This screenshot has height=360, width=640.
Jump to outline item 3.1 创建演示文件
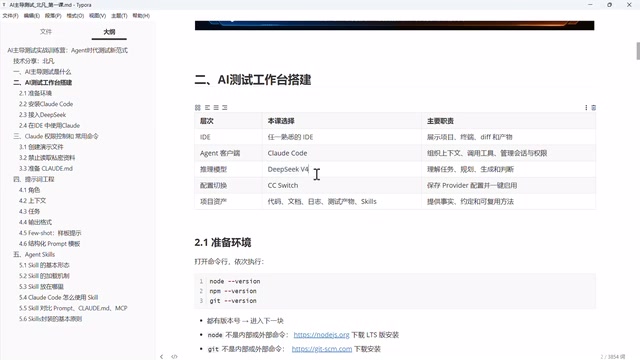tap(41, 147)
